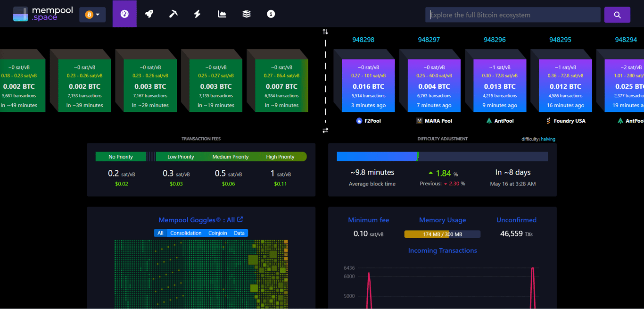
Task: Click the No Priority fee label
Action: 121,157
